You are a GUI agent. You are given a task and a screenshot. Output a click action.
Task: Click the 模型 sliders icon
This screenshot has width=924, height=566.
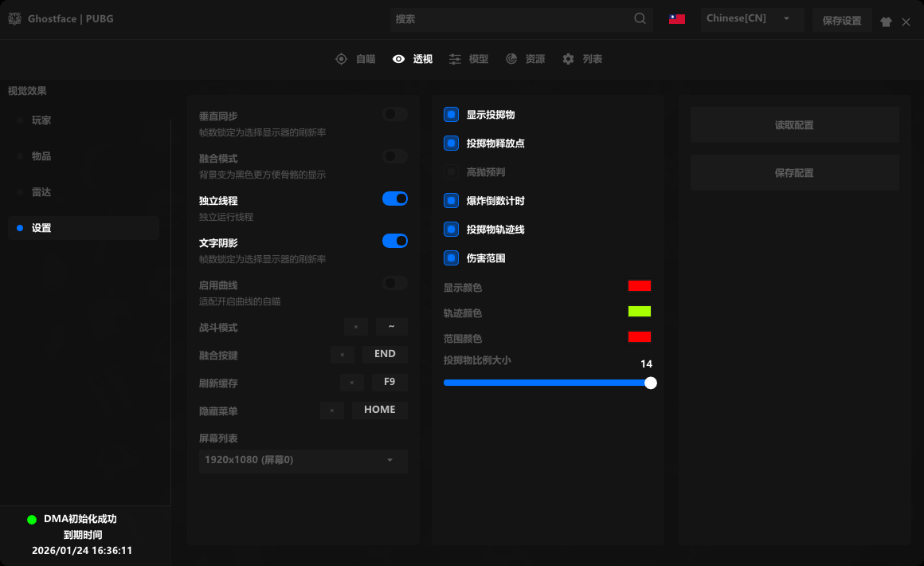(x=455, y=59)
